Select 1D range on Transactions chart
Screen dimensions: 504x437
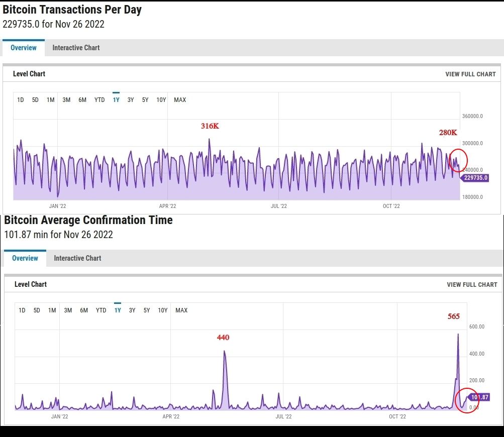21,100
